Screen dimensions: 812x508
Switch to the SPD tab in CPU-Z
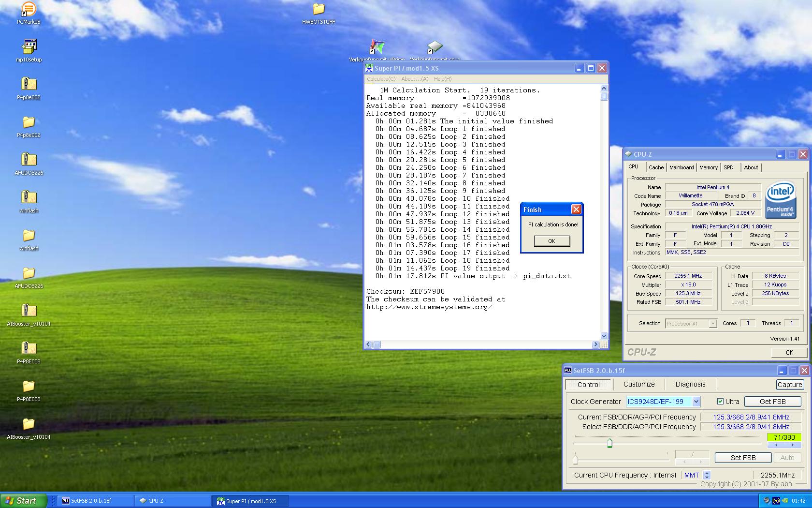[x=728, y=167]
